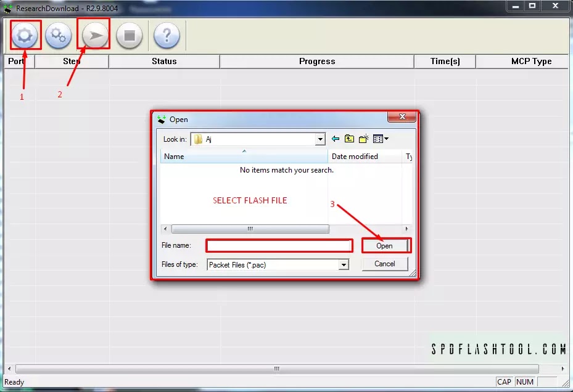
Task: Minimize the ResearchDownload window
Action: pyautogui.click(x=515, y=6)
